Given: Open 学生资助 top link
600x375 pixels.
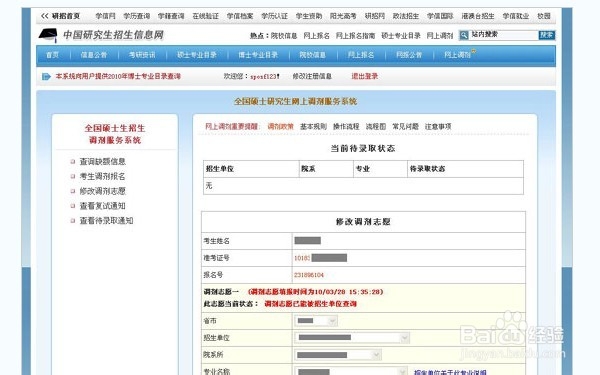Looking at the screenshot, I should point(309,16).
